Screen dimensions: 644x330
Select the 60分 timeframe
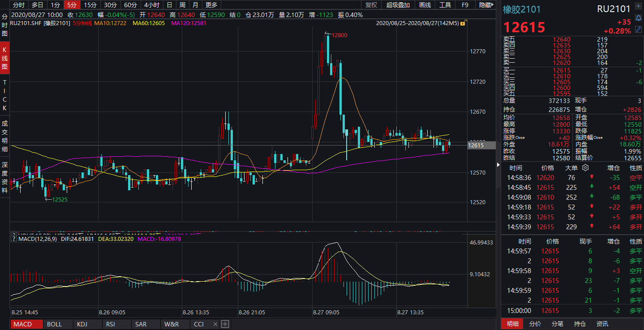[130, 5]
